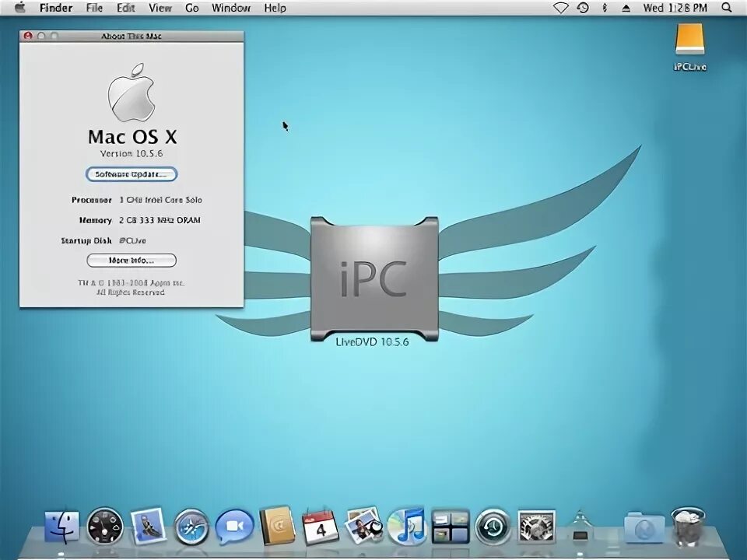The height and width of the screenshot is (560, 747).
Task: Click the Time Machine menu bar icon
Action: (583, 8)
